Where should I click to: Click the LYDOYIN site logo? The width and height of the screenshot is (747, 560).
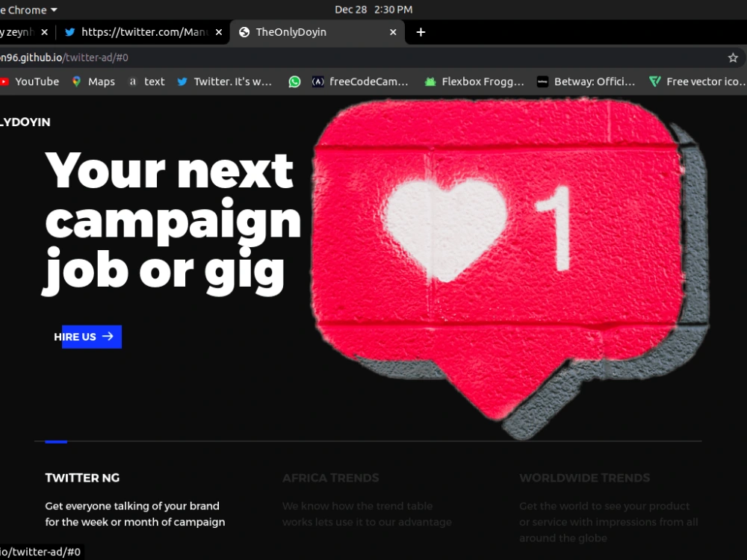pyautogui.click(x=25, y=122)
